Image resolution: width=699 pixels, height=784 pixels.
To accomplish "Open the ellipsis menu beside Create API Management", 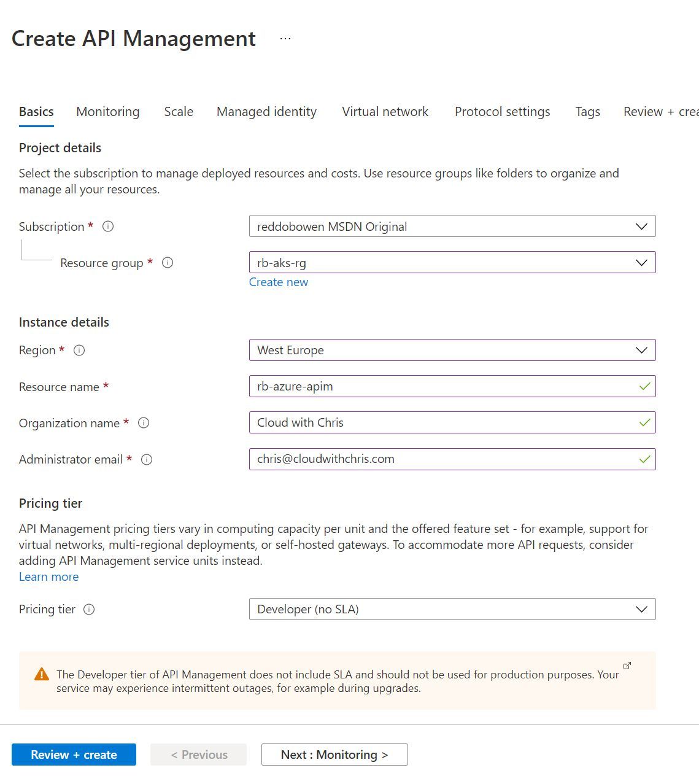I will 285,38.
